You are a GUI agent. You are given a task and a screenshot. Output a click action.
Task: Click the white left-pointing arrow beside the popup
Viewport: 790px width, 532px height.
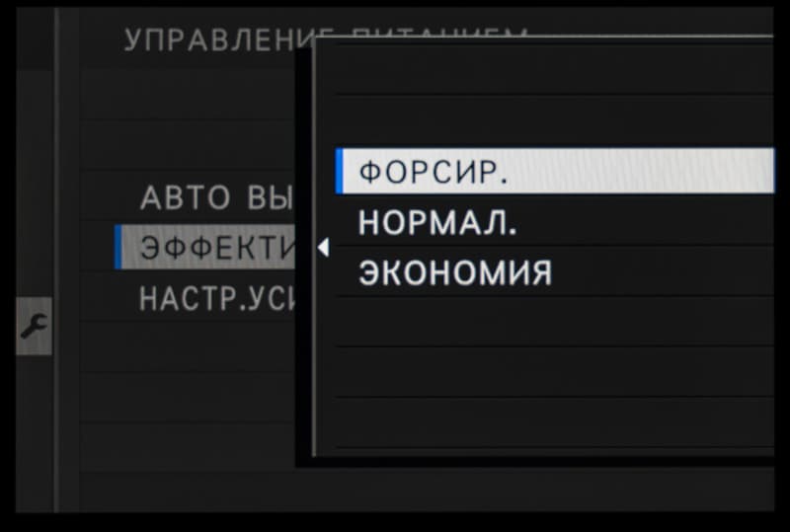pyautogui.click(x=324, y=248)
